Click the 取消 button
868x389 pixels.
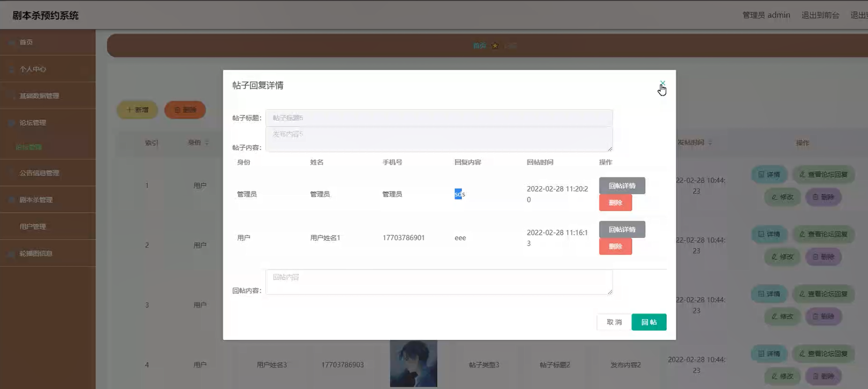[x=614, y=322]
